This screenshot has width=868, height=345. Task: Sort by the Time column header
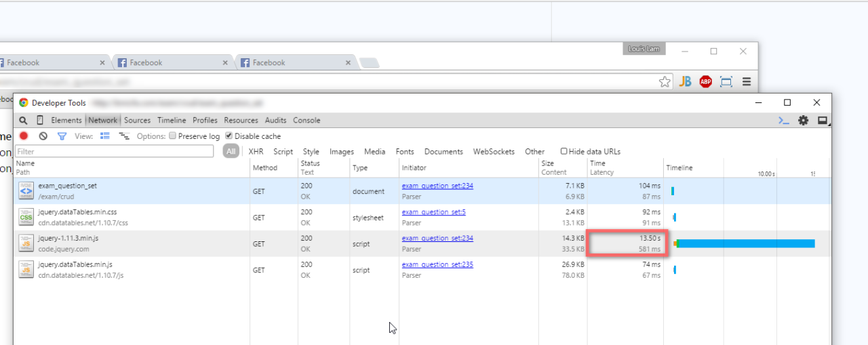point(625,167)
